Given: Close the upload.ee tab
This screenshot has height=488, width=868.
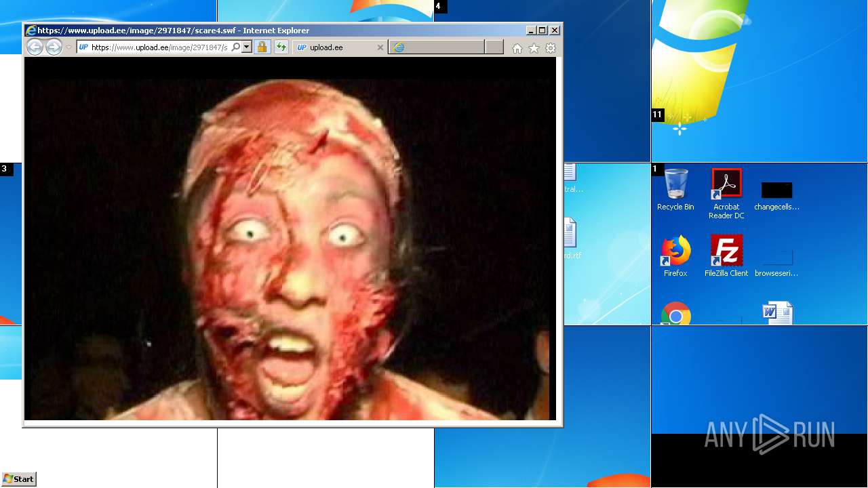Looking at the screenshot, I should coord(380,47).
